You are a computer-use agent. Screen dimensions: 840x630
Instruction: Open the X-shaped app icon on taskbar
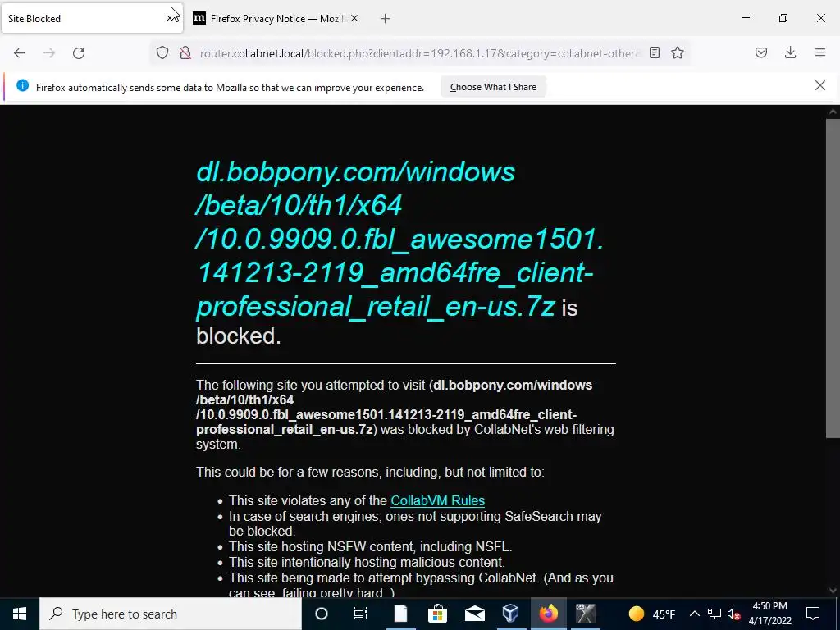click(x=585, y=614)
